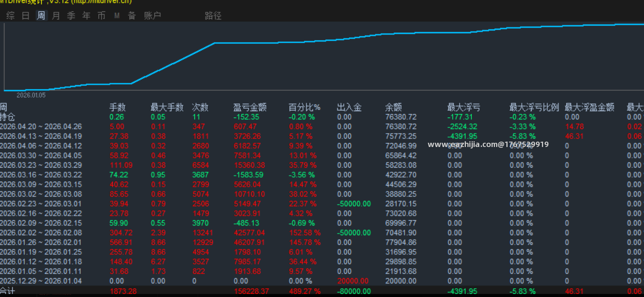The width and height of the screenshot is (644, 297).
Task: Open the 账户 account tab
Action: pyautogui.click(x=152, y=16)
